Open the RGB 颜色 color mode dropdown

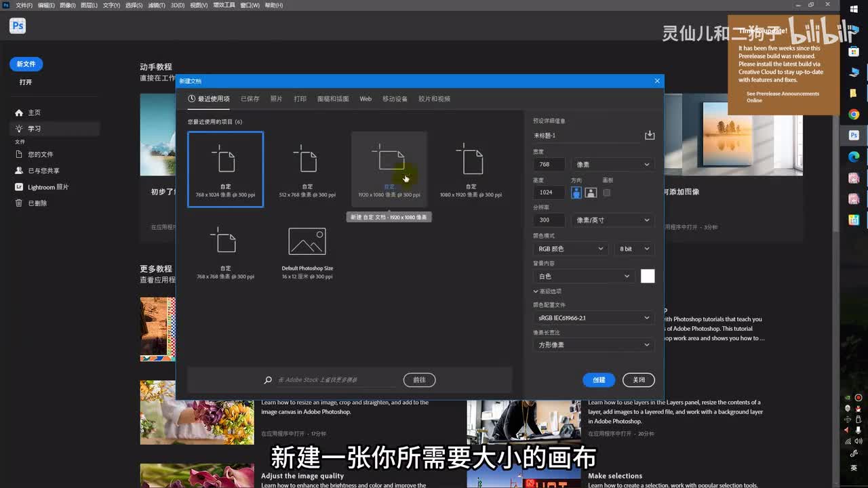coord(570,249)
